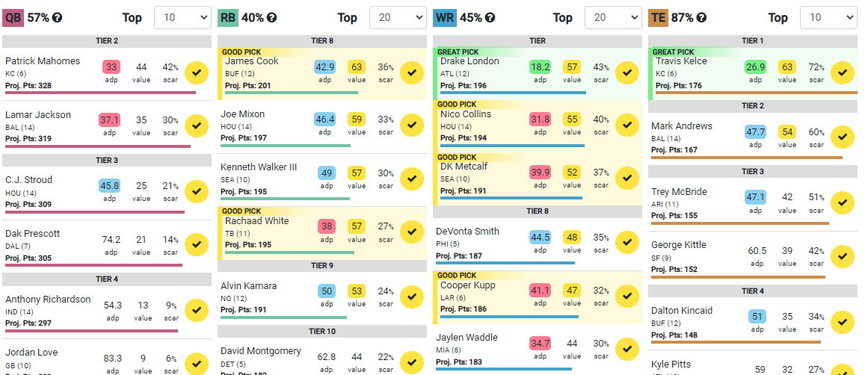This screenshot has width=868, height=375.
Task: Open the TE Top 10 dropdown
Action: pos(828,18)
